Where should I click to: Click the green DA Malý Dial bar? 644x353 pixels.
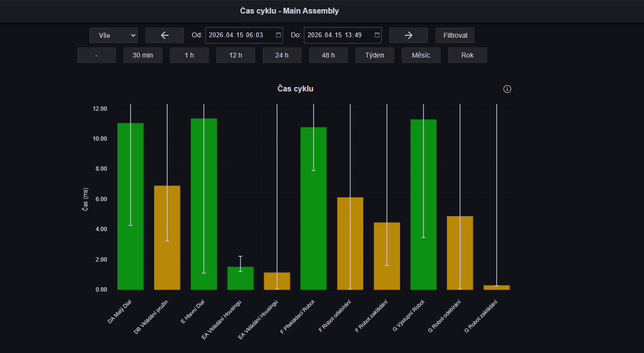point(130,206)
